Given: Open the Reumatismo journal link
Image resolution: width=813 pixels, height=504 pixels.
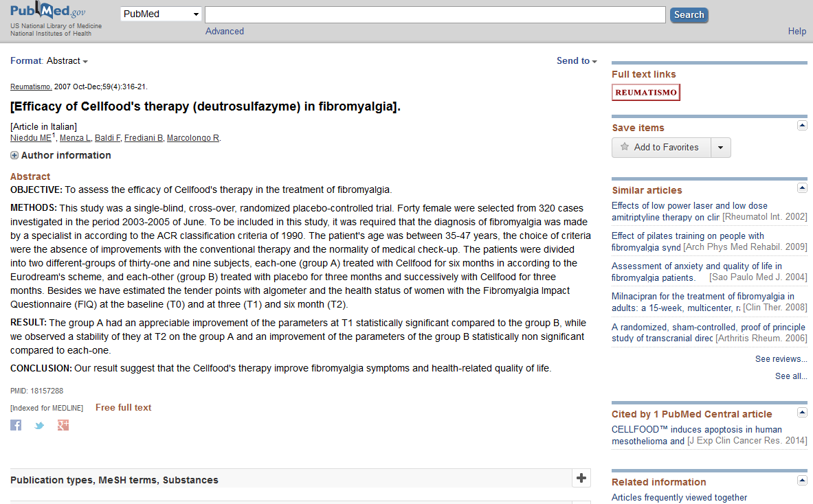Looking at the screenshot, I should [x=31, y=87].
